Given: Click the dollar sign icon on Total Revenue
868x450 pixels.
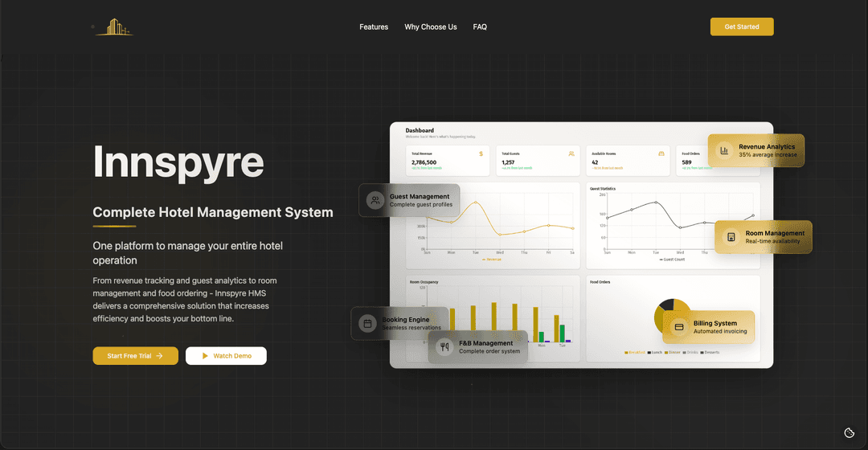Looking at the screenshot, I should point(481,153).
